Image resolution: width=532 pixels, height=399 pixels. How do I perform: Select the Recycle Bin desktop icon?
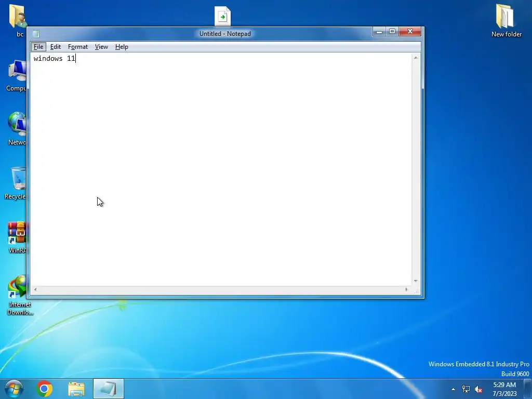(x=16, y=183)
